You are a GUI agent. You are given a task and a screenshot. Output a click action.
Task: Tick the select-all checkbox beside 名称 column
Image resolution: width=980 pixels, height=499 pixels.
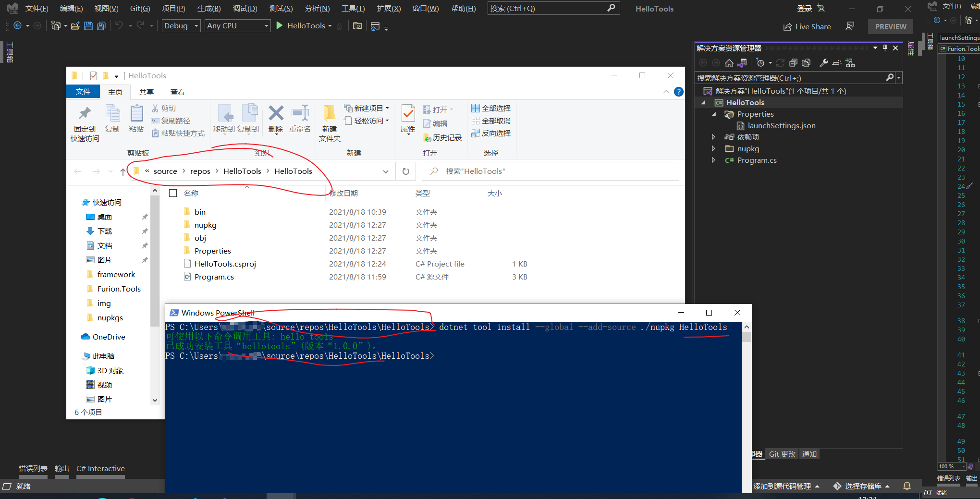tap(173, 193)
